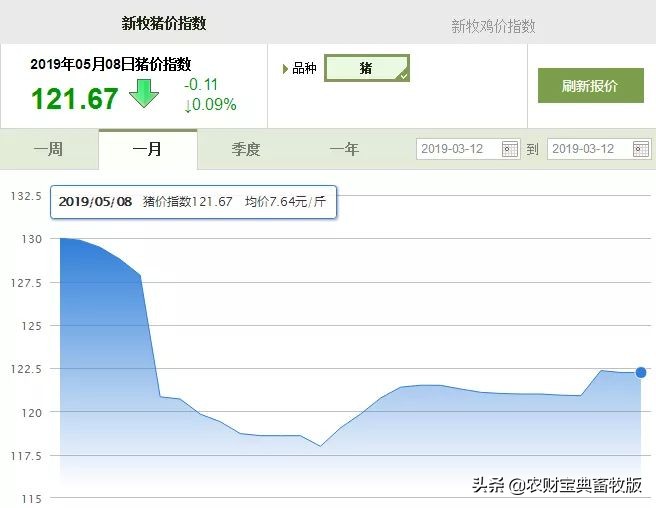The height and width of the screenshot is (508, 656).
Task: Switch to 新牧鸡价指数 tab
Action: (493, 26)
